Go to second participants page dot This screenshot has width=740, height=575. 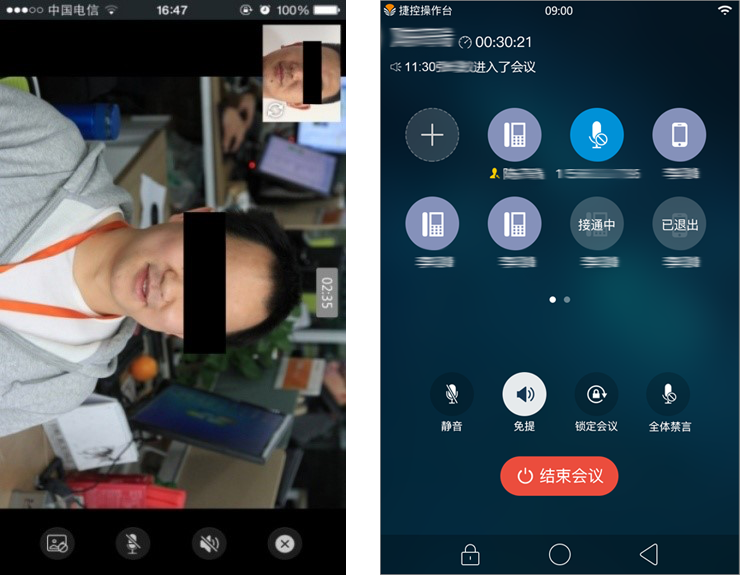[x=567, y=299]
